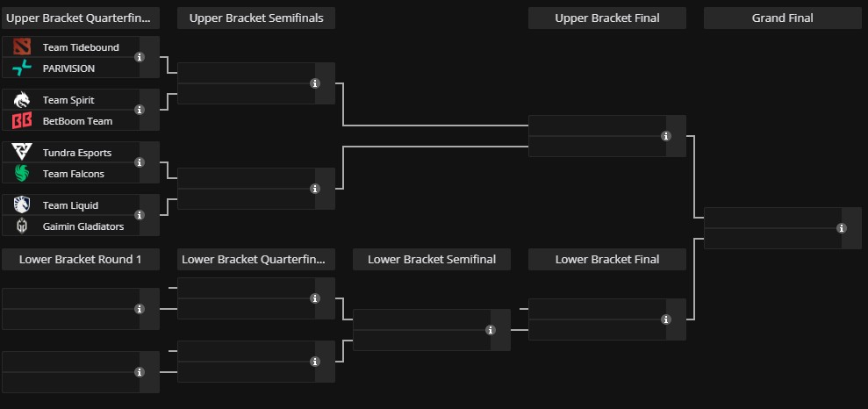Viewport: 868px width, 409px height.
Task: Click the Team Falcons green logo
Action: tap(22, 173)
